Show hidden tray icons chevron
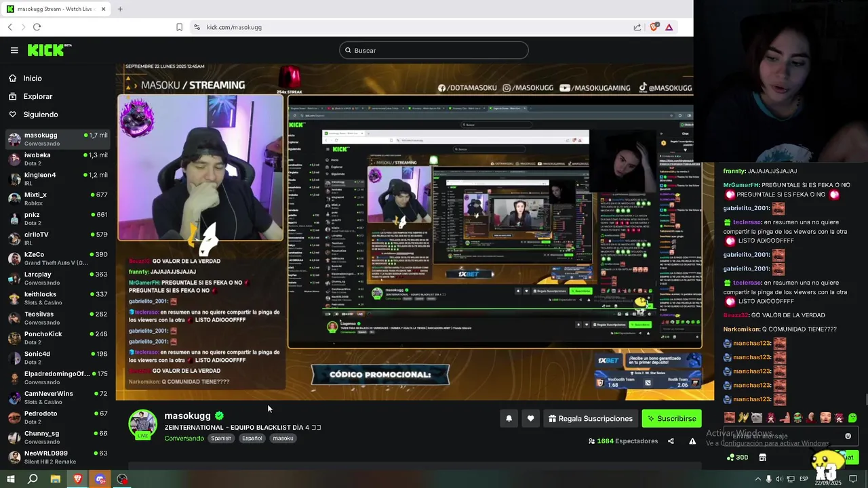 758,479
